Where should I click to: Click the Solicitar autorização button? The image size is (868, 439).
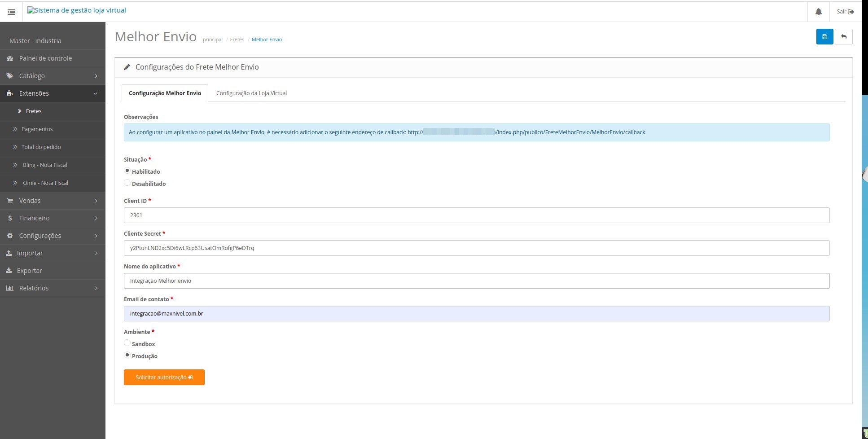click(164, 378)
